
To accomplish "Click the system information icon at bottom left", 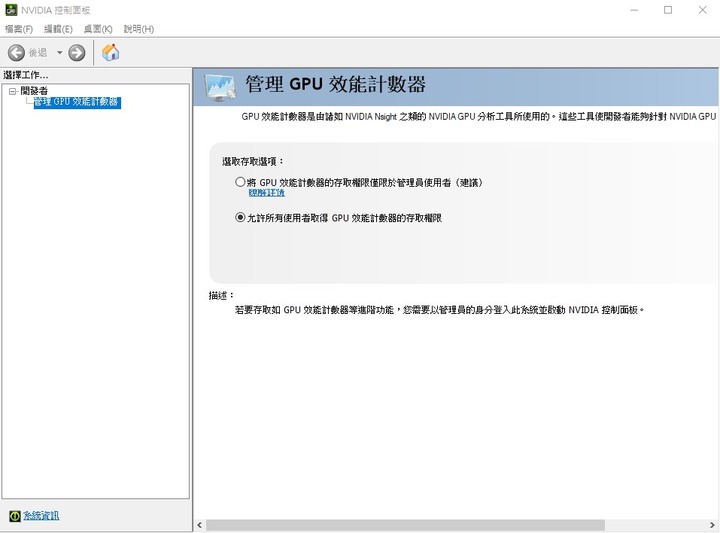I will (15, 516).
